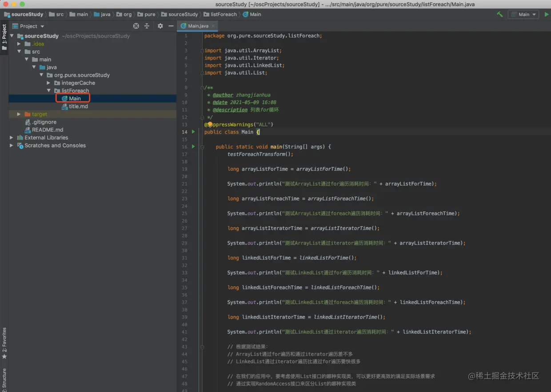Viewport: 551px width, 392px height.
Task: Click import java.util.LinkedList on line 5
Action: [x=244, y=65]
